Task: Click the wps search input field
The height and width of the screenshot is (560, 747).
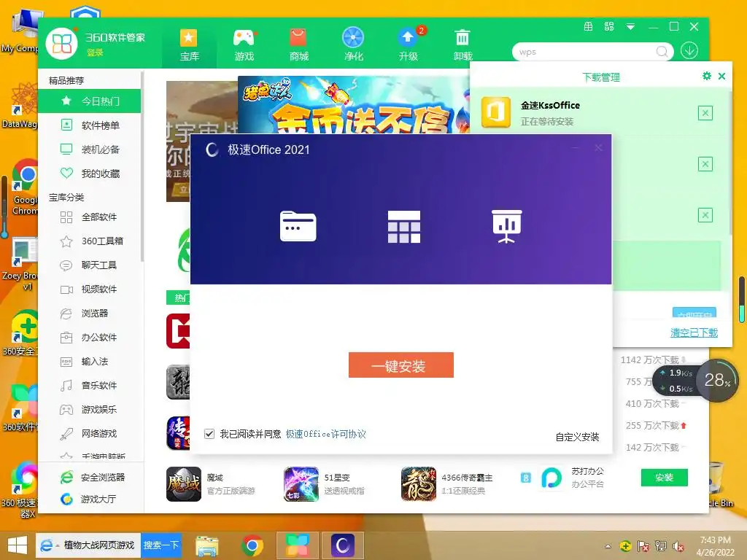Action: click(x=586, y=52)
